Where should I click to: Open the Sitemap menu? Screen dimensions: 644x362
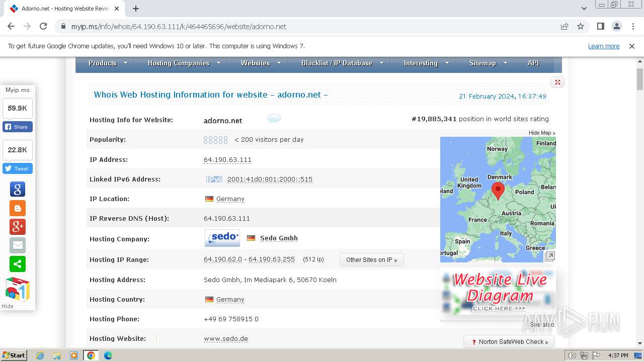(x=482, y=63)
